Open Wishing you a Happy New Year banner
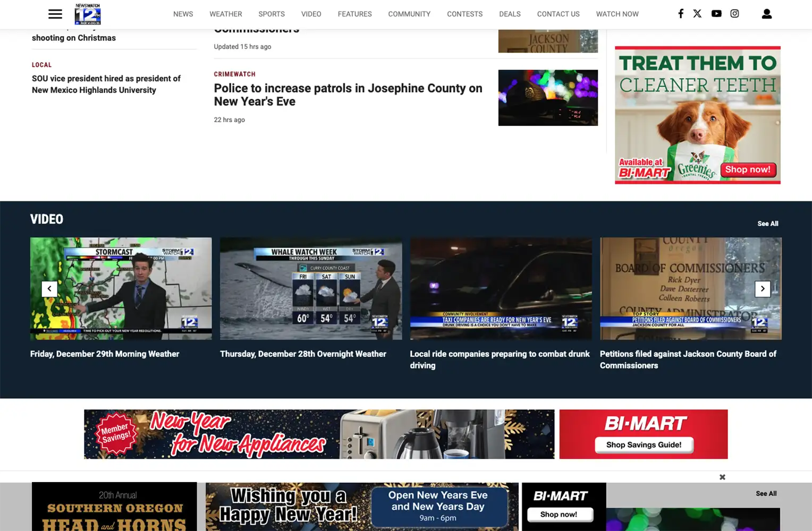The height and width of the screenshot is (531, 812). [362, 507]
